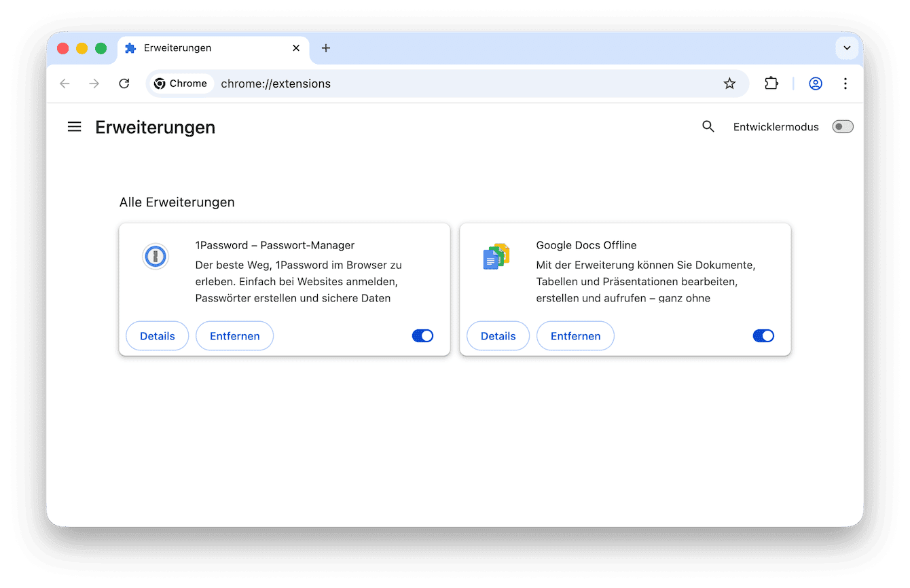Click Entfernen for the 1Password extension
The height and width of the screenshot is (588, 910).
click(x=234, y=335)
